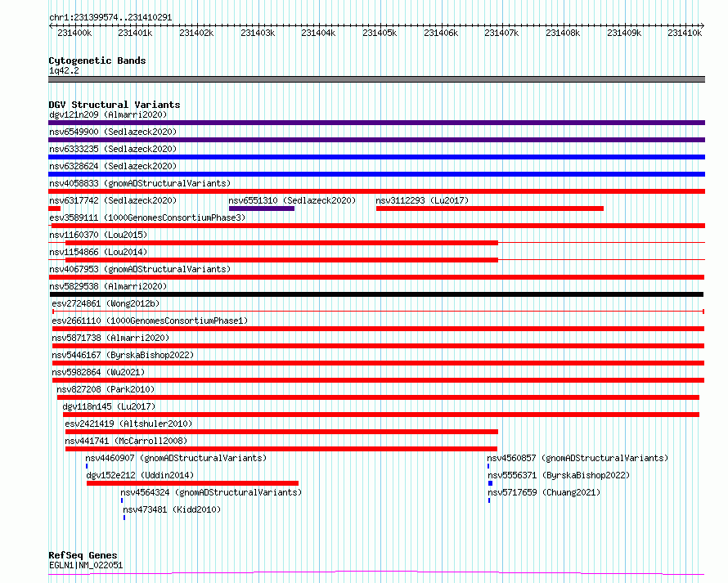This screenshot has height=583, width=728.
Task: Open the nsv6333235 (Sedlazeck2020) variant label
Action: point(113,149)
